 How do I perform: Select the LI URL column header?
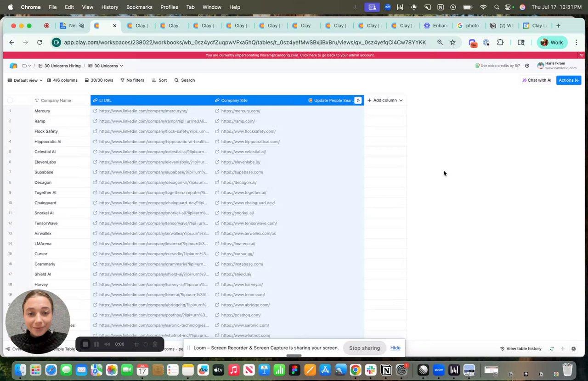pyautogui.click(x=152, y=100)
